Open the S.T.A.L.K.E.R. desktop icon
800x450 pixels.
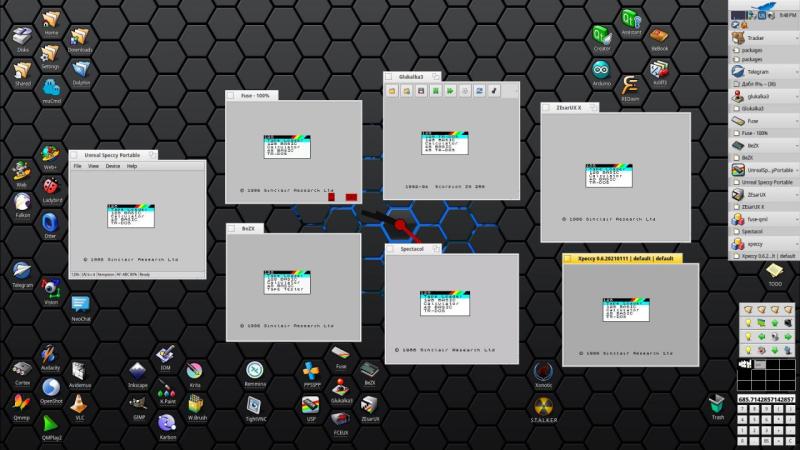coord(544,407)
